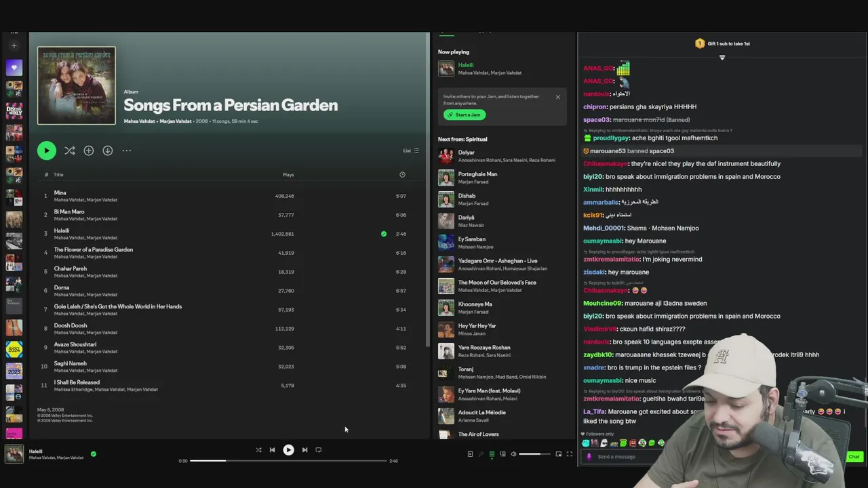
Task: Change view via the List dropdown
Action: pyautogui.click(x=411, y=150)
